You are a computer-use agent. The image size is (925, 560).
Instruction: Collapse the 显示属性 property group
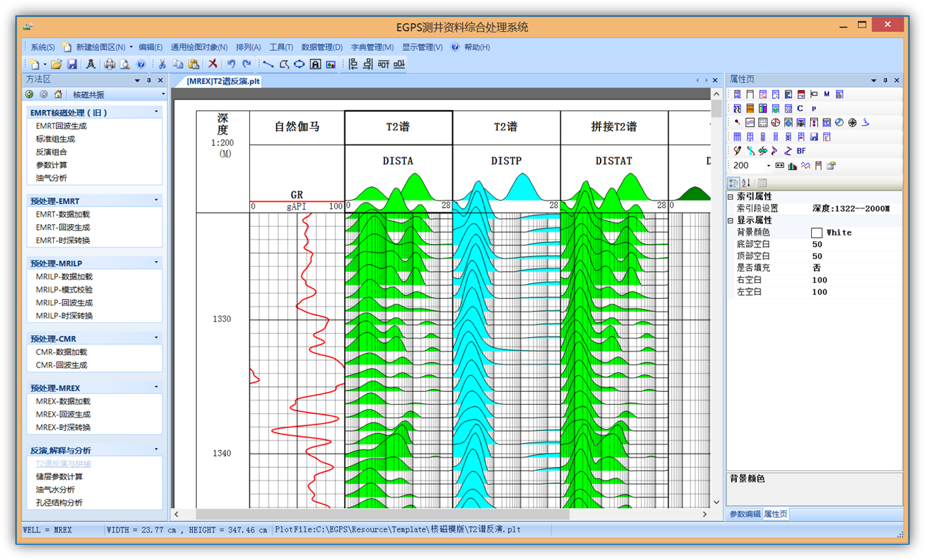(731, 220)
